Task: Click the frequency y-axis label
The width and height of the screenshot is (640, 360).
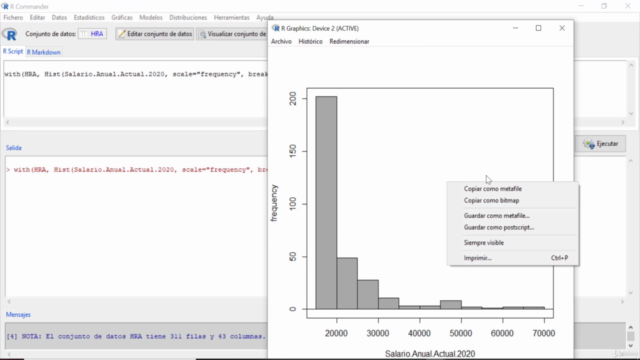Action: click(274, 203)
